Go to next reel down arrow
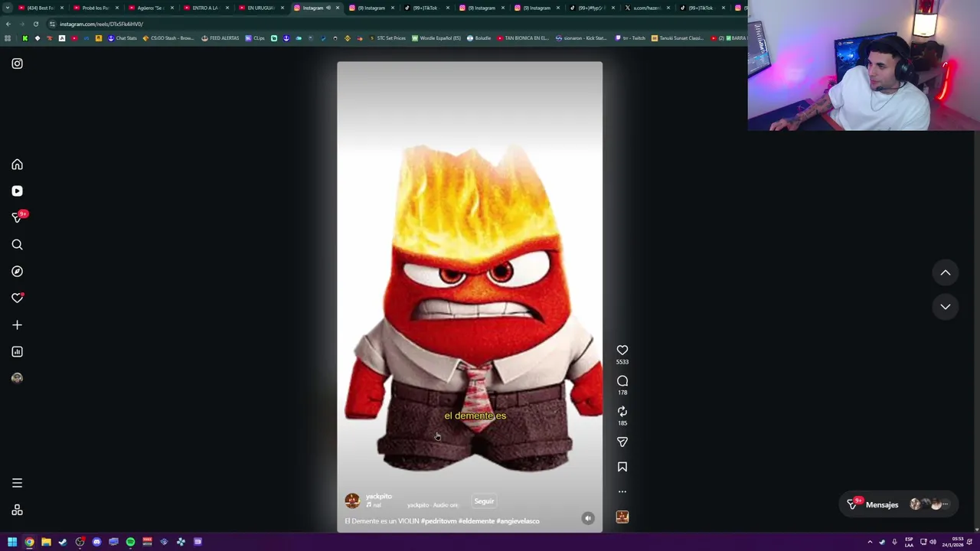The width and height of the screenshot is (980, 551). [x=946, y=307]
